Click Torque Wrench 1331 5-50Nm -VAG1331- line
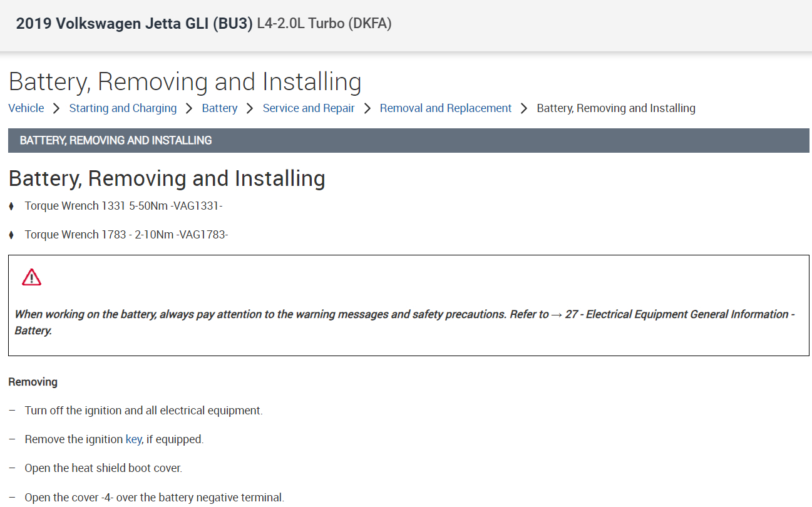The width and height of the screenshot is (812, 507). [124, 205]
